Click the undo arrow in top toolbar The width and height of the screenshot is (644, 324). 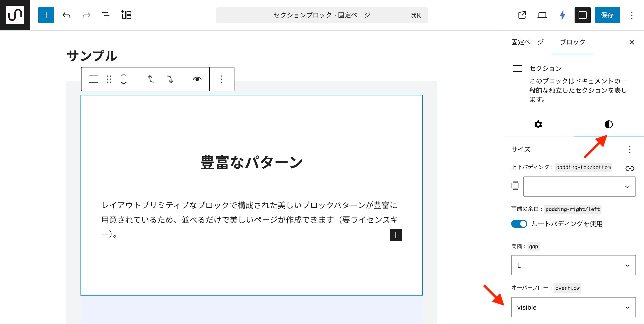point(66,15)
